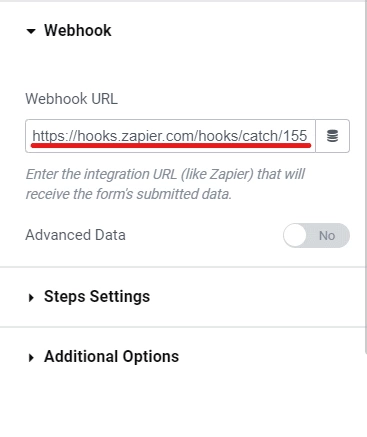Click the Advanced Data label text
The height and width of the screenshot is (437, 367).
pyautogui.click(x=75, y=235)
